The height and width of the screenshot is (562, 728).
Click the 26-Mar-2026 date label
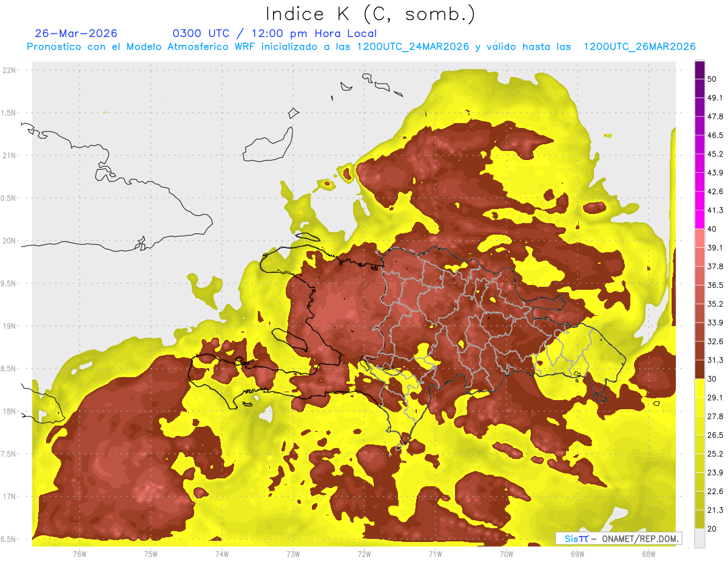[76, 33]
